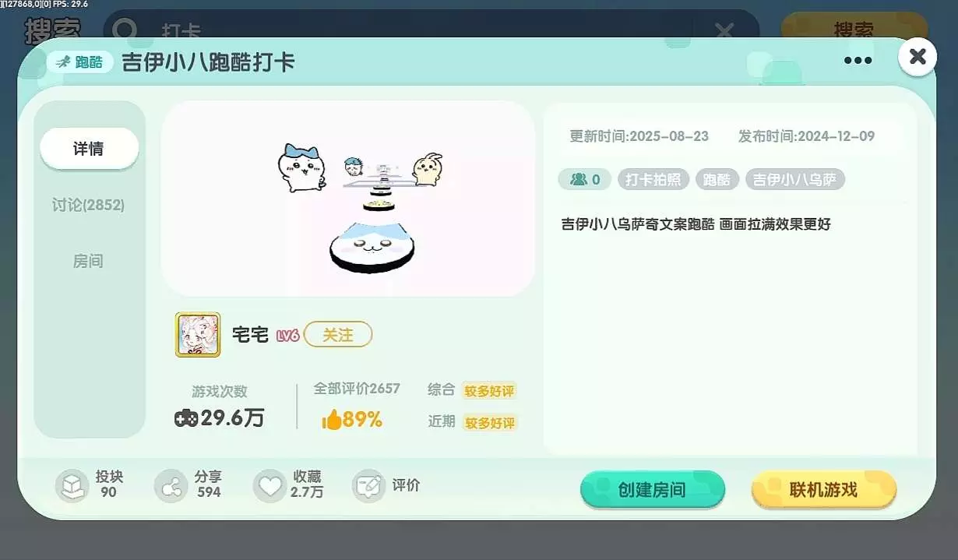The height and width of the screenshot is (560, 958).
Task: Click the game preview thumbnail image
Action: (x=348, y=199)
